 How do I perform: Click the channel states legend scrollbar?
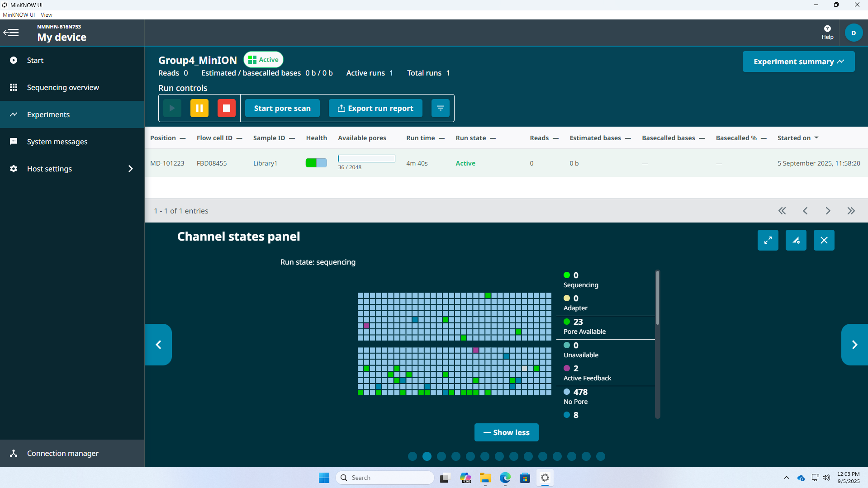(x=657, y=298)
